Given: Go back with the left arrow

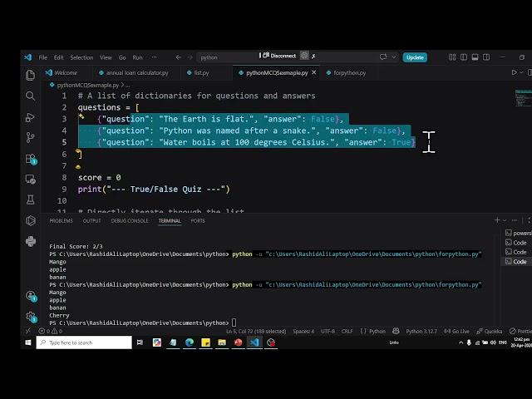Looking at the screenshot, I should pyautogui.click(x=179, y=57).
